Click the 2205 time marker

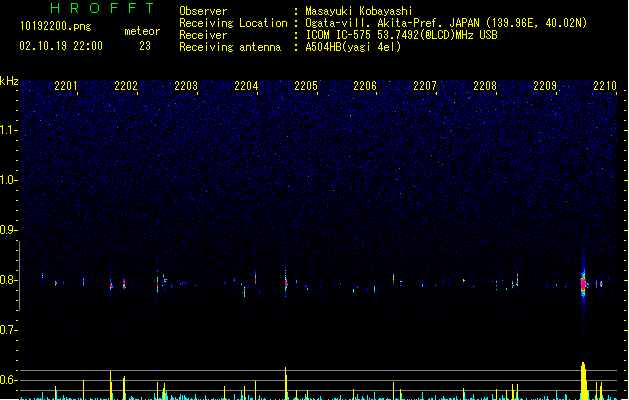[x=306, y=86]
